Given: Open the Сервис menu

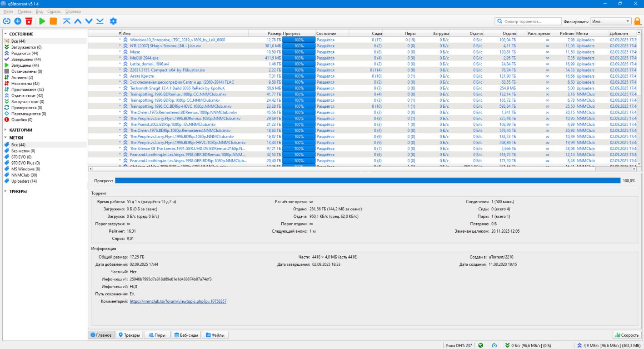Looking at the screenshot, I should tap(54, 11).
